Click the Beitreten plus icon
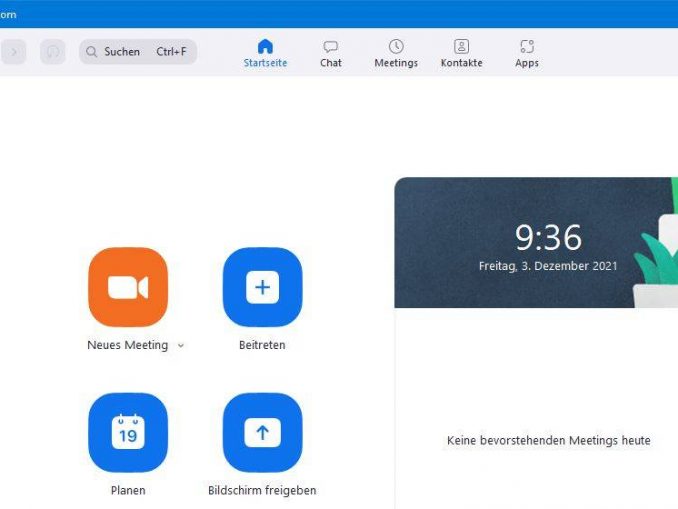Viewport: 678px width, 509px height. click(x=262, y=287)
